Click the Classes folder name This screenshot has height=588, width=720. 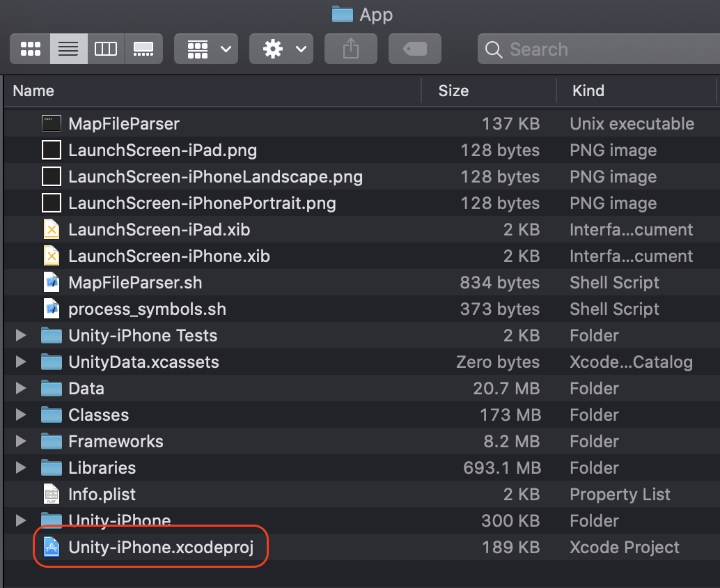[98, 415]
